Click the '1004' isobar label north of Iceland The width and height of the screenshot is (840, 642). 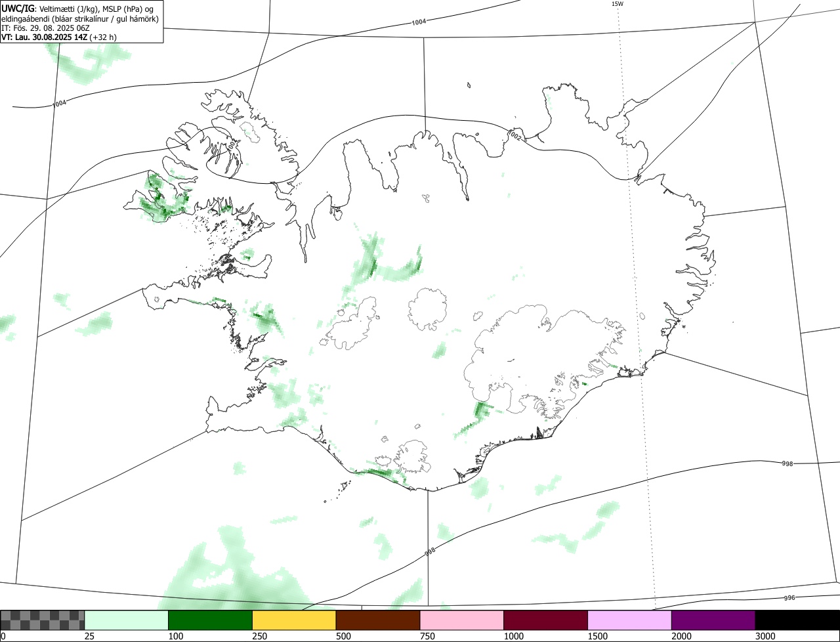pos(419,22)
